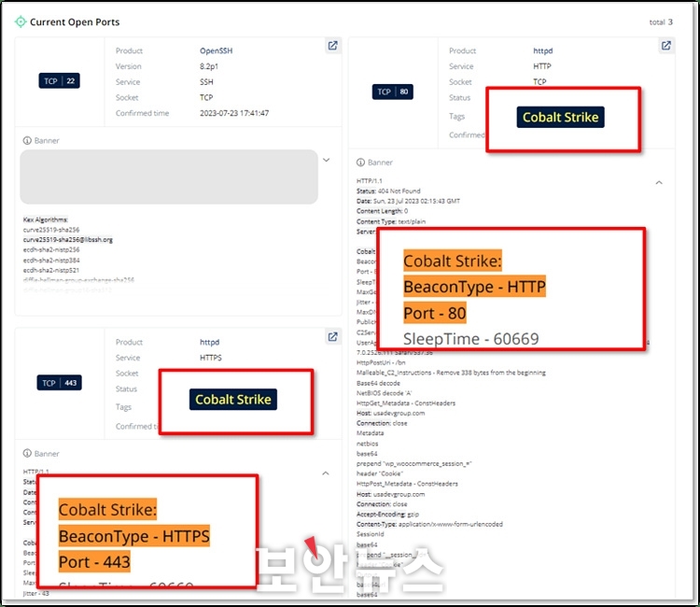
Task: Select the service value 'HTTP' in port 80 card
Action: pos(542,66)
